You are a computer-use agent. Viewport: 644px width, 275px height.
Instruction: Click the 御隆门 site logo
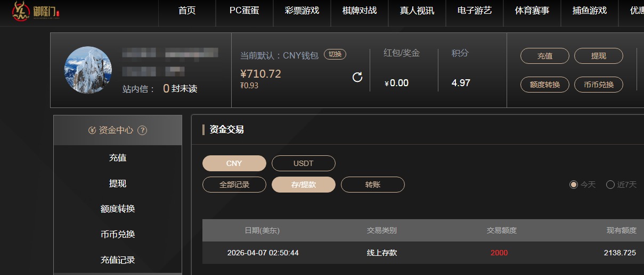click(x=36, y=12)
